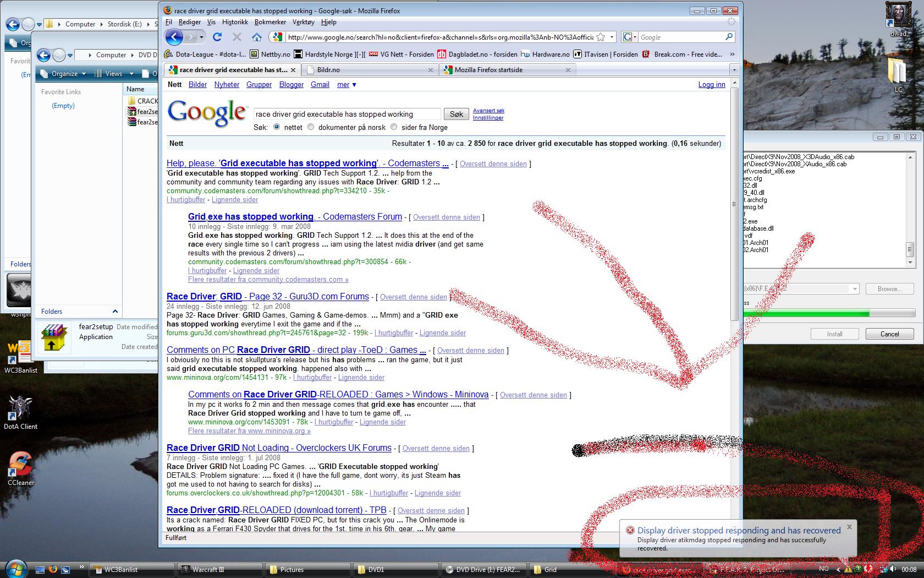924x578 pixels.
Task: Open list all tabs dropdown
Action: point(734,70)
